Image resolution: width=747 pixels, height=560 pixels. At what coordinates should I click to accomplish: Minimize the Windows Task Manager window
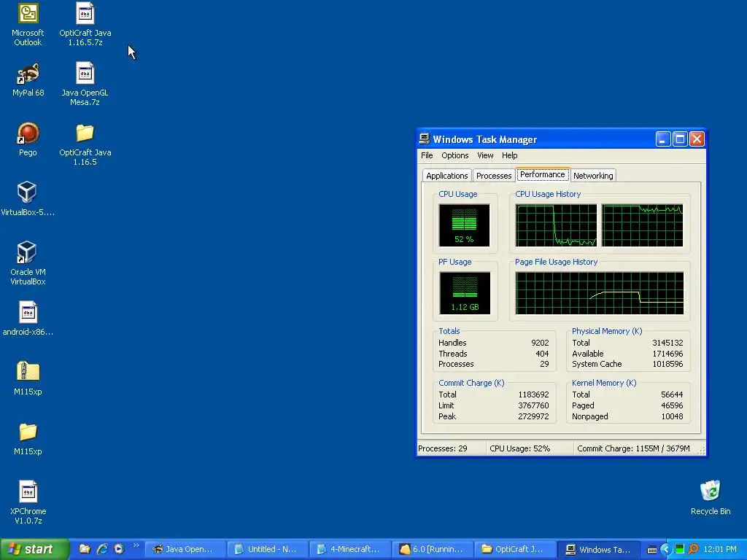pyautogui.click(x=663, y=139)
